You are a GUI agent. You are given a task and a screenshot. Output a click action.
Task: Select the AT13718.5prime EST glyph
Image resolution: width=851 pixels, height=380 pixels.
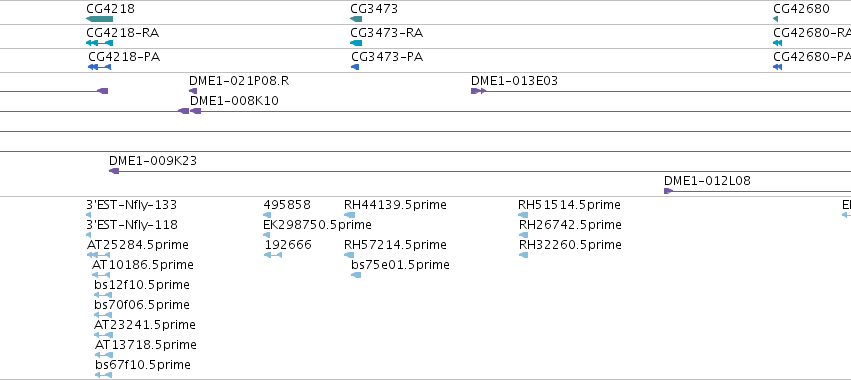coord(104,355)
